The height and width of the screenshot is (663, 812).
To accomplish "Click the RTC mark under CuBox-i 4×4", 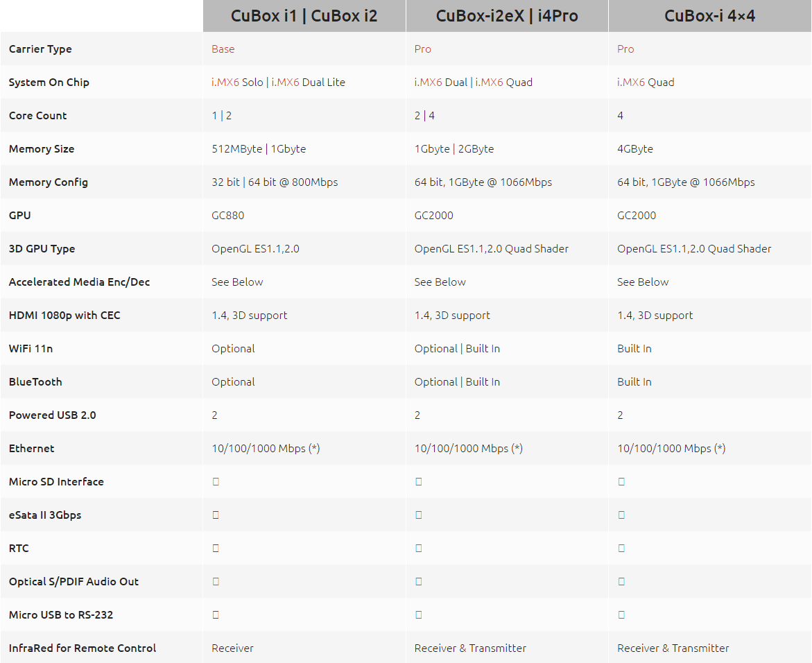I will (621, 548).
